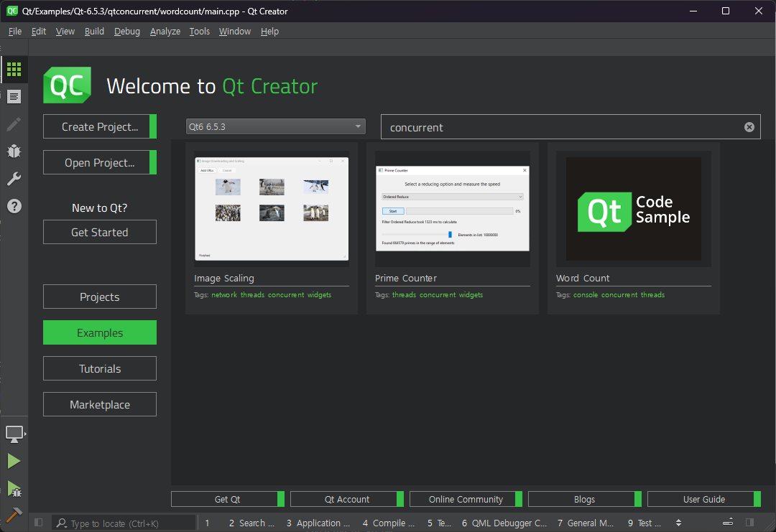Open the Analyze menu
Viewport: 776px width, 532px height.
pyautogui.click(x=165, y=31)
